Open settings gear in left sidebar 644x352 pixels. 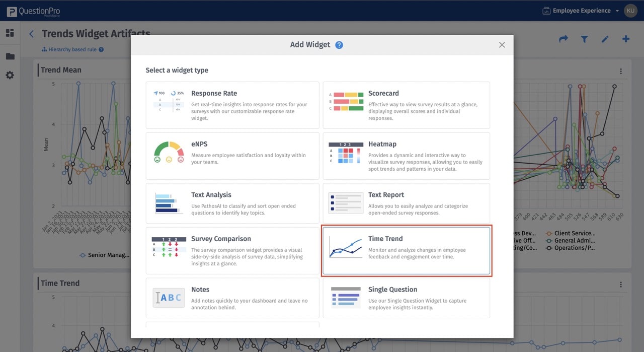click(x=10, y=75)
